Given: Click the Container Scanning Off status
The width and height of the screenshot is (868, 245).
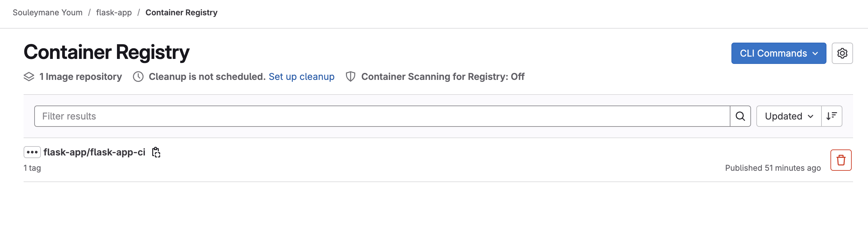Looking at the screenshot, I should pos(442,77).
